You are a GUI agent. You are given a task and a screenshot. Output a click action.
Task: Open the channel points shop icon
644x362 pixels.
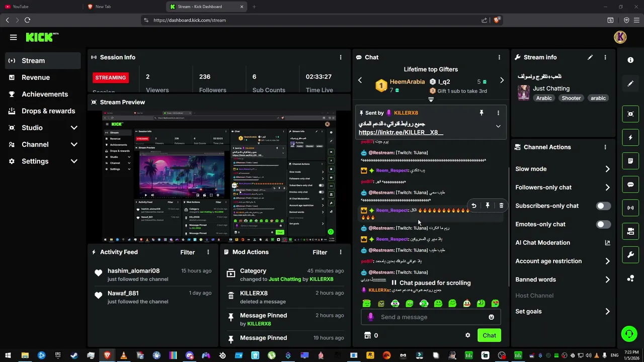coord(367,335)
